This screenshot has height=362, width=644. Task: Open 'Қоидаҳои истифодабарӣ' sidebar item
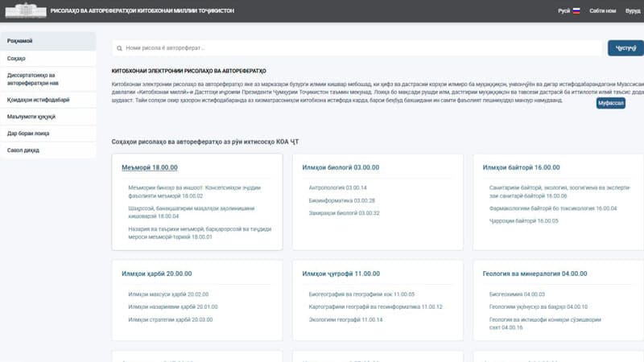pyautogui.click(x=48, y=100)
